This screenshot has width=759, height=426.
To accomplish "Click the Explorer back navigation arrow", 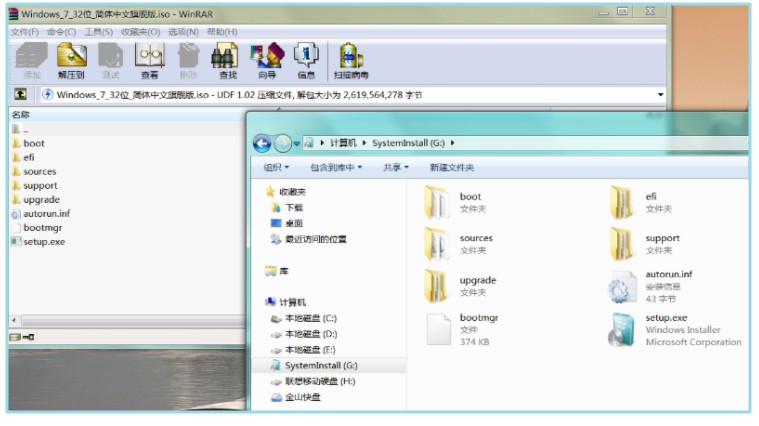I will click(x=262, y=143).
